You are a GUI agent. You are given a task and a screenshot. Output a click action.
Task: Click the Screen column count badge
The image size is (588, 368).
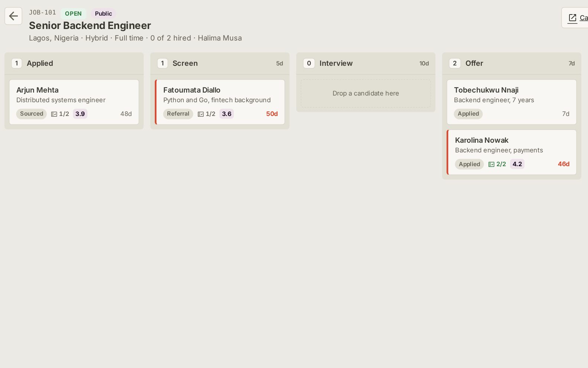point(163,63)
